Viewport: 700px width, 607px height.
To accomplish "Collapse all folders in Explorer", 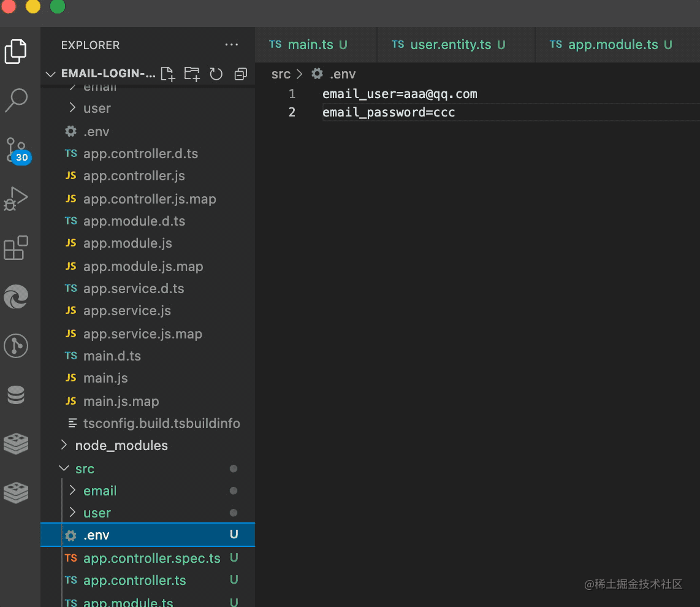I will pos(240,74).
